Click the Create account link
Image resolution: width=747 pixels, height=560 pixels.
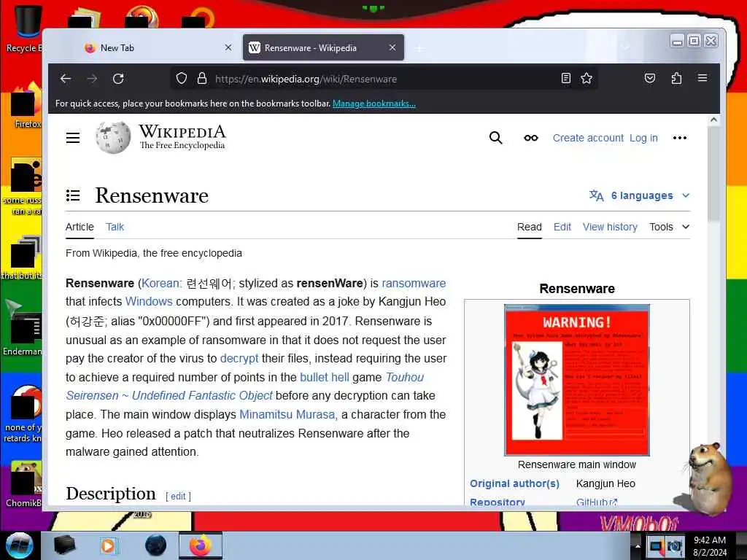click(588, 138)
